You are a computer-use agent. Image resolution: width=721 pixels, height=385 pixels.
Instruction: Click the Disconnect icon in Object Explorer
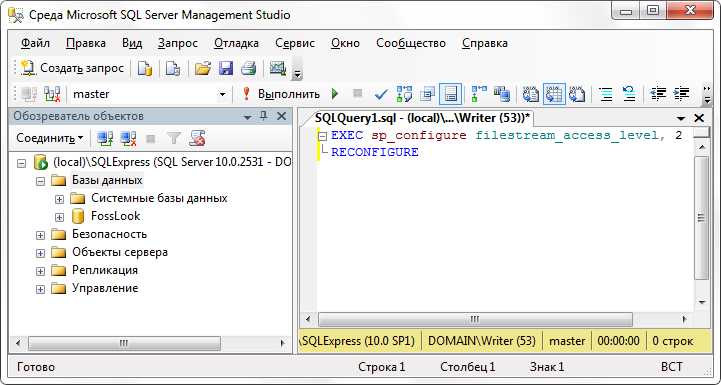point(128,138)
